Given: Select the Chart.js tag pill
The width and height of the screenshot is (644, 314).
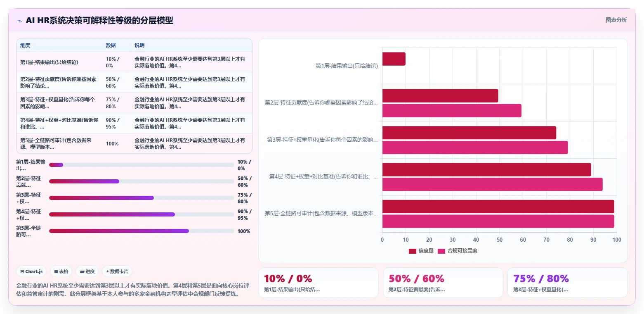Looking at the screenshot, I should click(x=32, y=271).
